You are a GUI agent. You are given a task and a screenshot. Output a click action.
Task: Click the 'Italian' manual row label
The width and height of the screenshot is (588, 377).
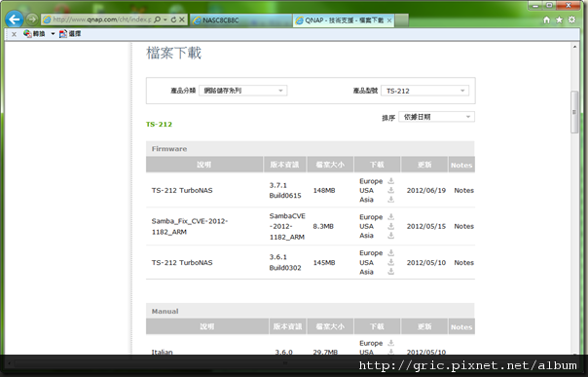click(162, 352)
